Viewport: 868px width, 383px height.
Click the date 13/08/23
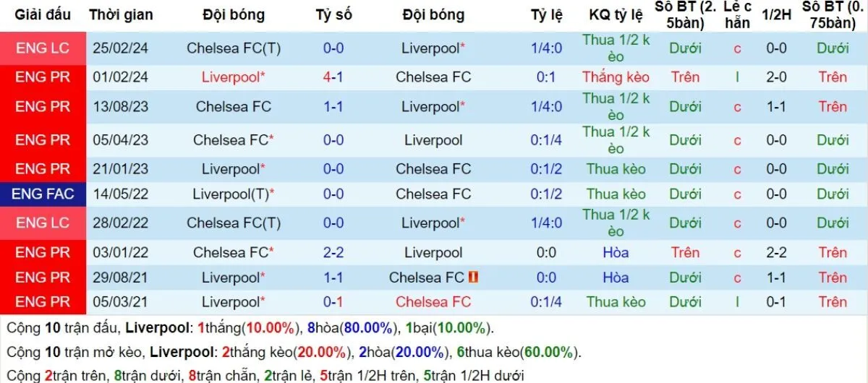point(121,106)
